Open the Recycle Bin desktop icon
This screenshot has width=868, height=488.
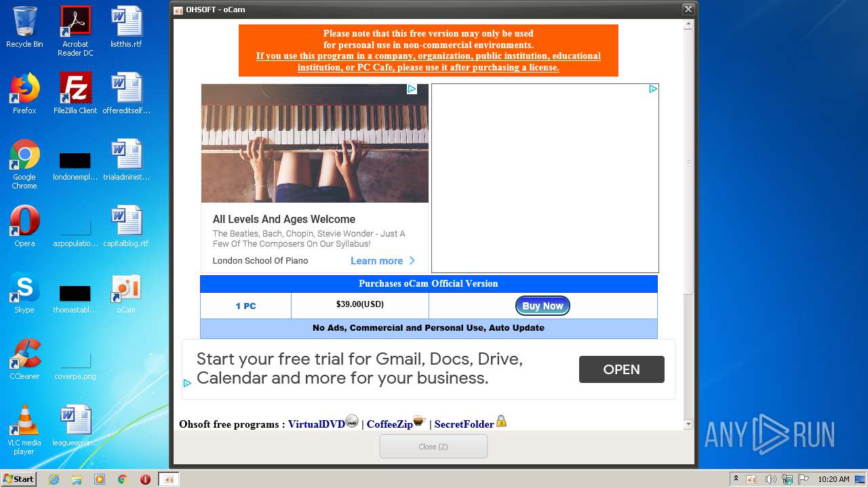click(x=24, y=27)
